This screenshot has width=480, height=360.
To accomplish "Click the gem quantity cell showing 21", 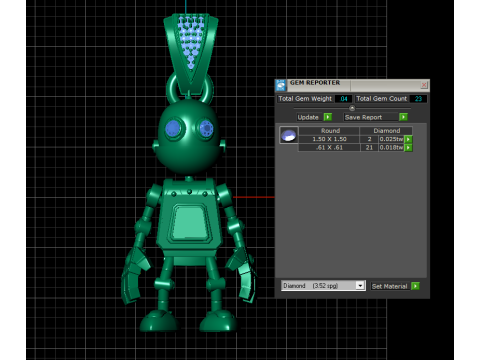I will coord(369,148).
